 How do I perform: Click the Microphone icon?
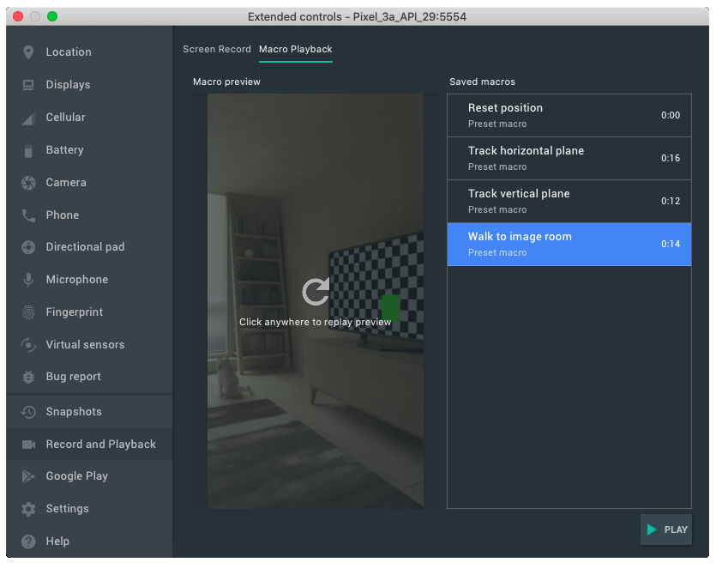coord(28,280)
